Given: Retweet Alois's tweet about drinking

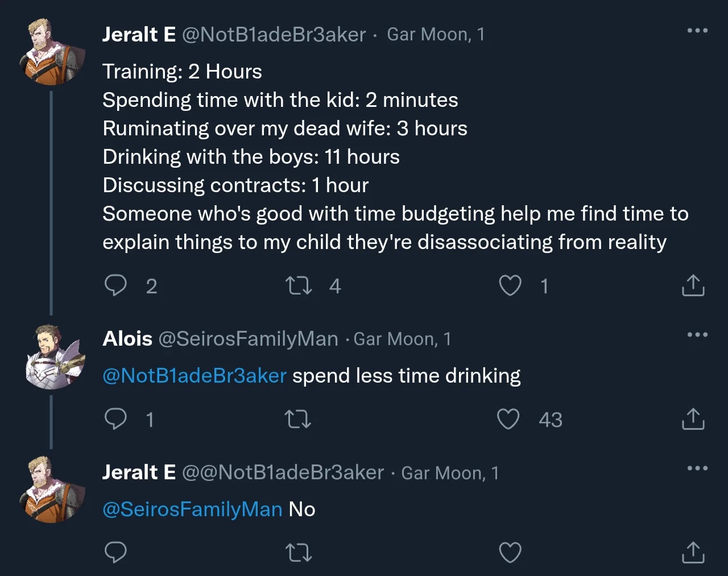Looking at the screenshot, I should (x=297, y=420).
